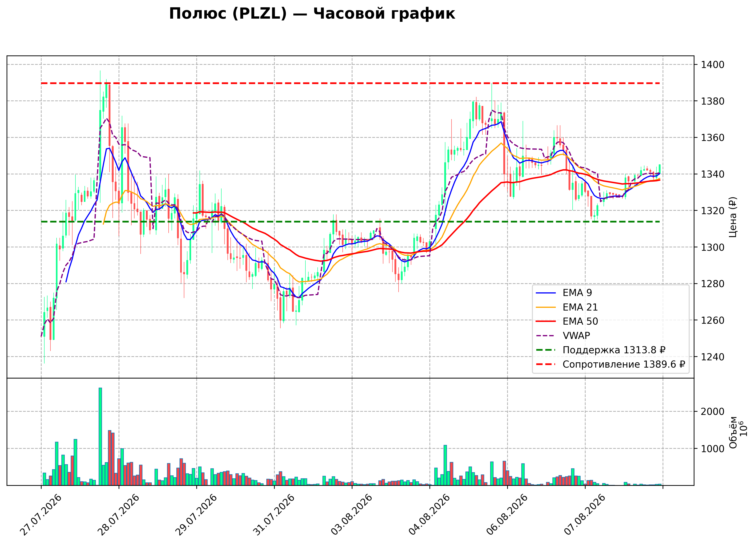Image resolution: width=756 pixels, height=544 pixels.
Task: Click the date label "07.08.2026"
Action: click(585, 515)
